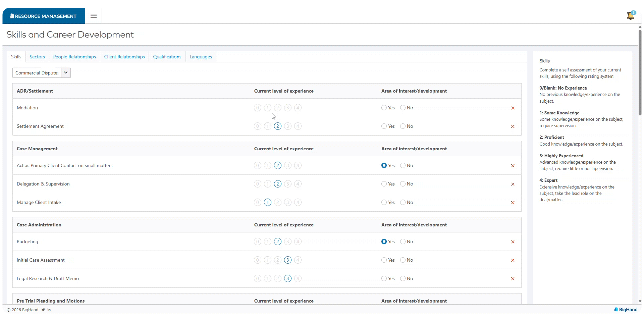Screen dimensions: 644x322
Task: Open the notifications bell
Action: pos(631,15)
